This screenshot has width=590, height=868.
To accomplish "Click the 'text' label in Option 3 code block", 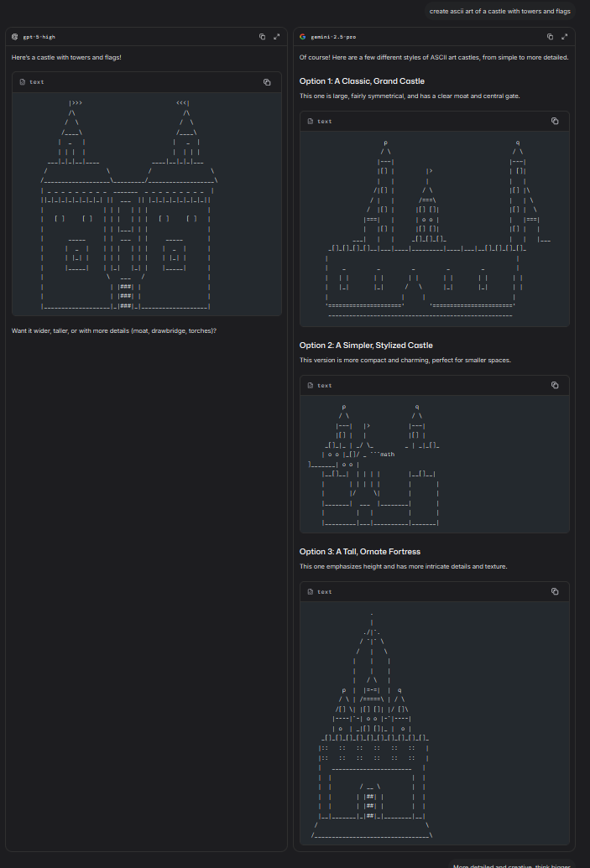I will pyautogui.click(x=324, y=592).
